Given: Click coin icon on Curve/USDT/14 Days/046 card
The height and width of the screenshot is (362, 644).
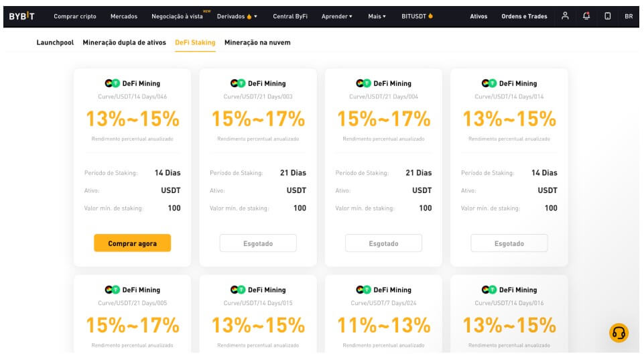Looking at the screenshot, I should [112, 83].
